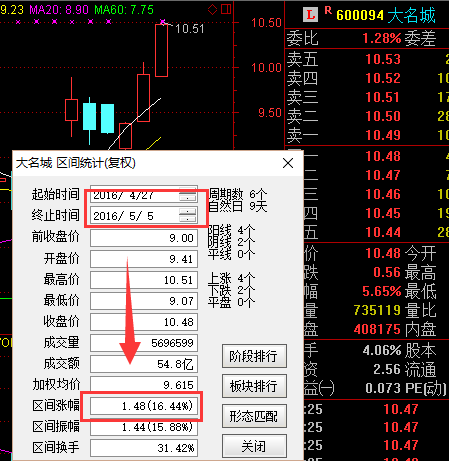Image resolution: width=449 pixels, height=461 pixels.
Task: Click the 大名城 stock name title
Action: point(411,15)
